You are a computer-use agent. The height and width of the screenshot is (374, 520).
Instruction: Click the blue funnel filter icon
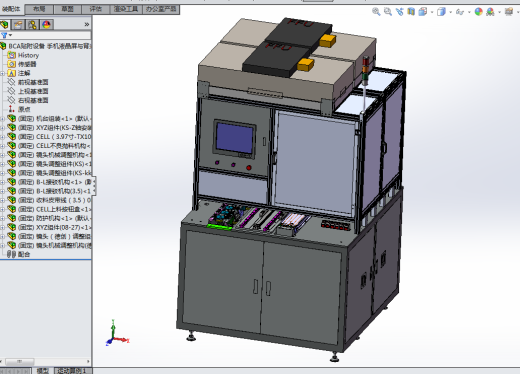pyautogui.click(x=4, y=35)
